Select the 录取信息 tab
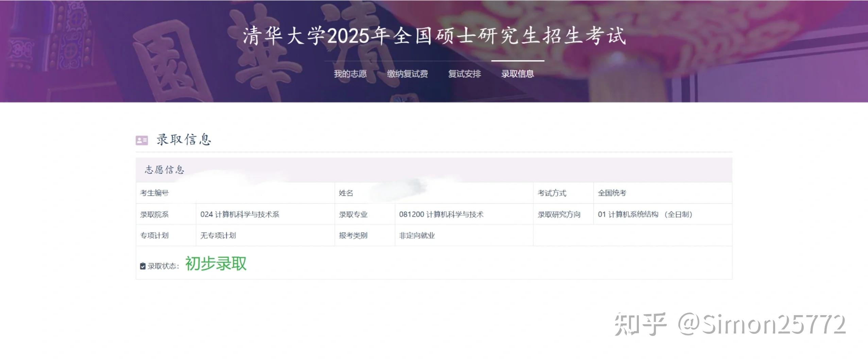 click(517, 74)
